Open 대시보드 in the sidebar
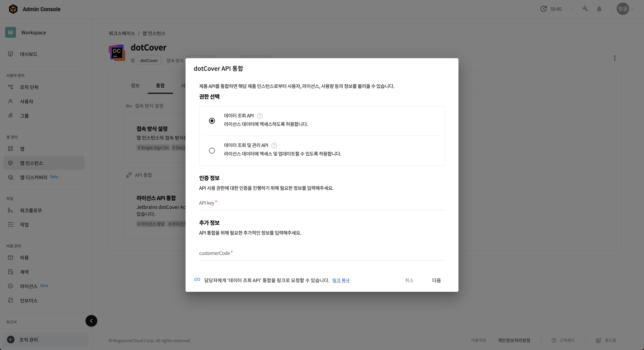 point(44,54)
